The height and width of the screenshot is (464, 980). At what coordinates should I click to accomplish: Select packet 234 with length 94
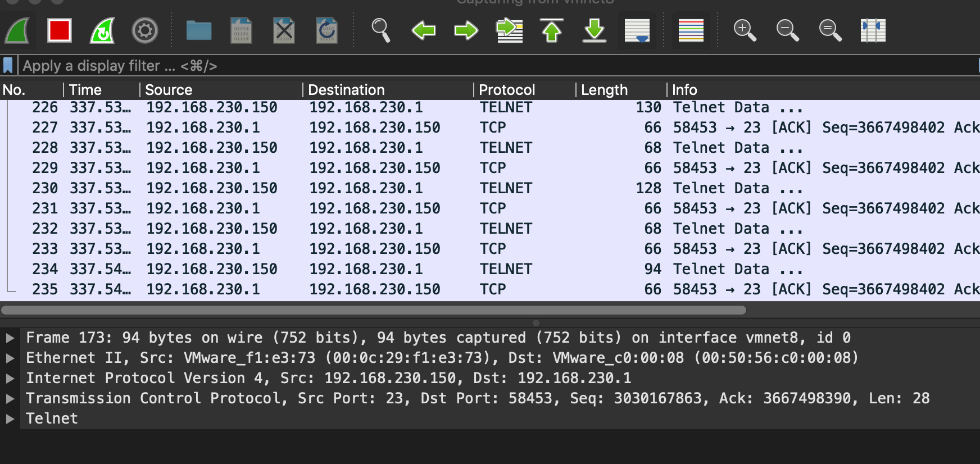(490, 269)
